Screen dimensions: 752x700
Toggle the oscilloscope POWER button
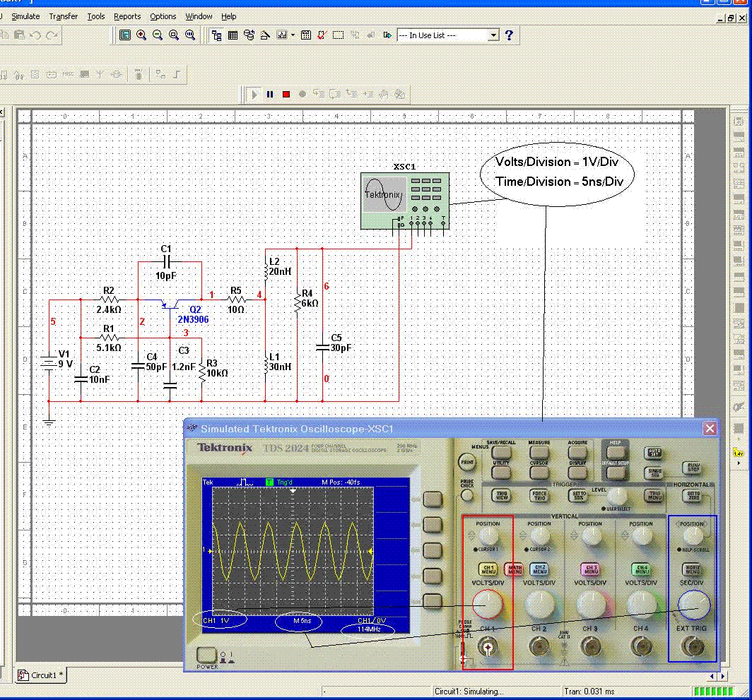(x=206, y=655)
